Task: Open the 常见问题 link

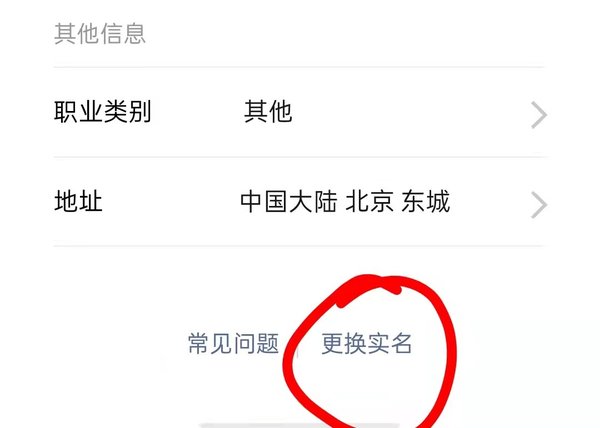Action: (233, 343)
